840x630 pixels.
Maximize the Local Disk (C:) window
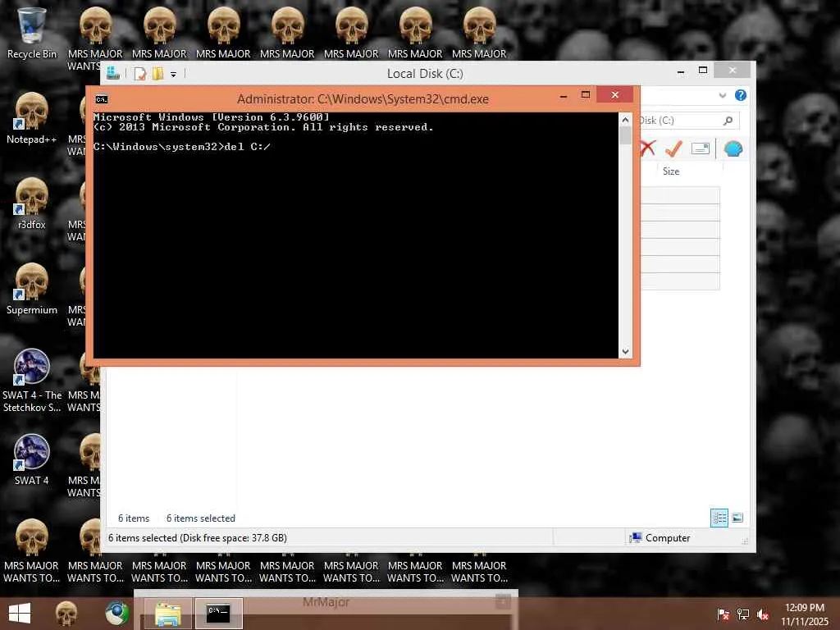pyautogui.click(x=703, y=71)
